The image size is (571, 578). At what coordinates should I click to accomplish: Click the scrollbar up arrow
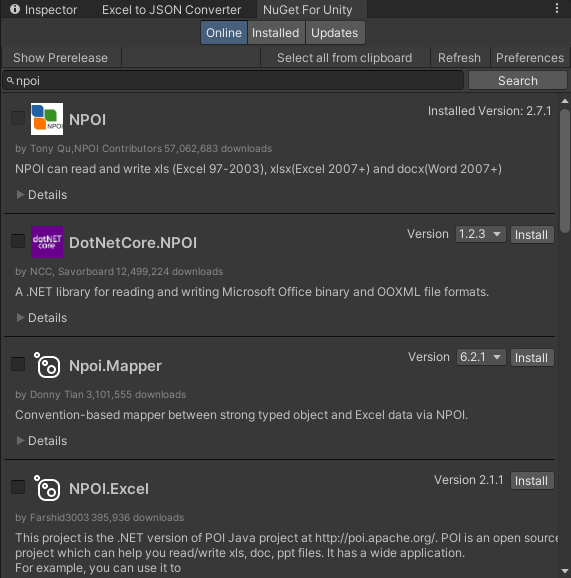(565, 101)
